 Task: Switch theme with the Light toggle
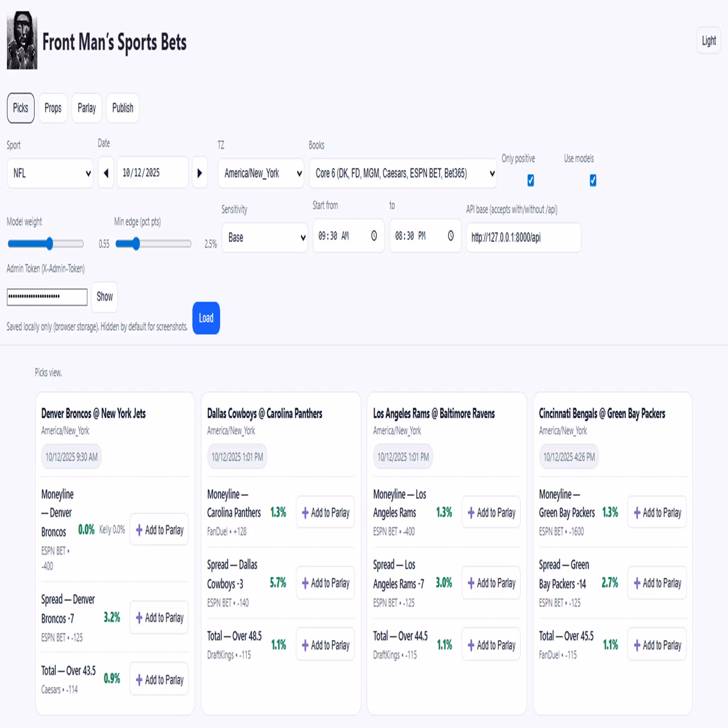[708, 40]
